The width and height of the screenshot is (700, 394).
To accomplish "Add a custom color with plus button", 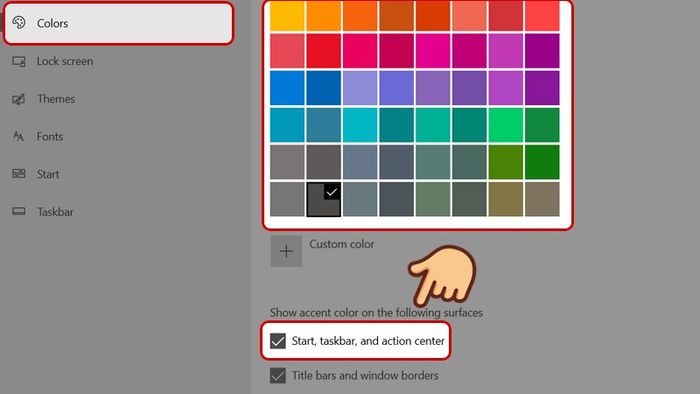I will [x=286, y=251].
